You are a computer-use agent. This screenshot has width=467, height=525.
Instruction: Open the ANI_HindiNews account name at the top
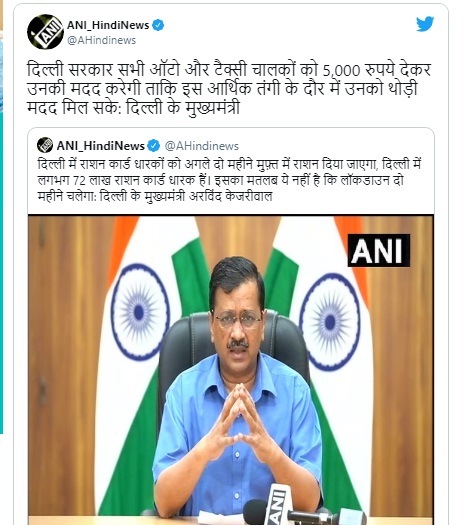tap(108, 25)
